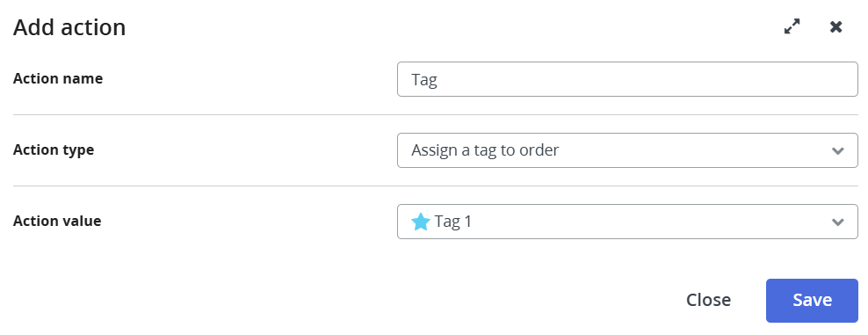Click the blue star icon beside Tag 1
Screen dimensions: 868x335
tap(421, 222)
